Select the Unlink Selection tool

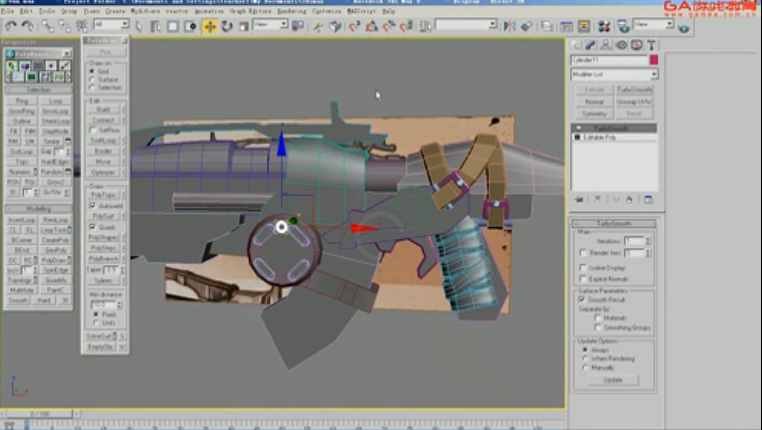click(x=65, y=26)
